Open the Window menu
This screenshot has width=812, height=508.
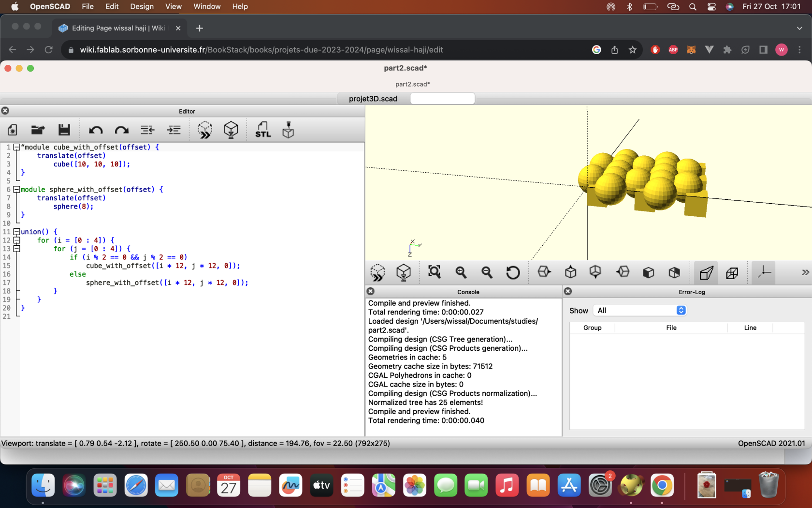tap(207, 6)
